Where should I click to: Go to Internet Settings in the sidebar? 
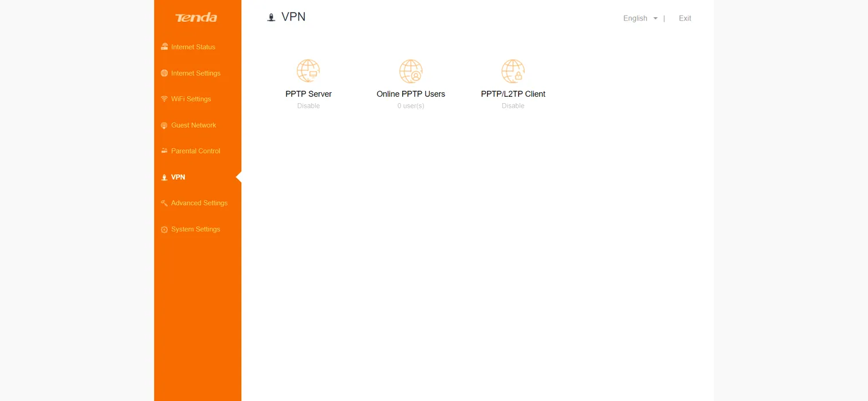coord(195,73)
